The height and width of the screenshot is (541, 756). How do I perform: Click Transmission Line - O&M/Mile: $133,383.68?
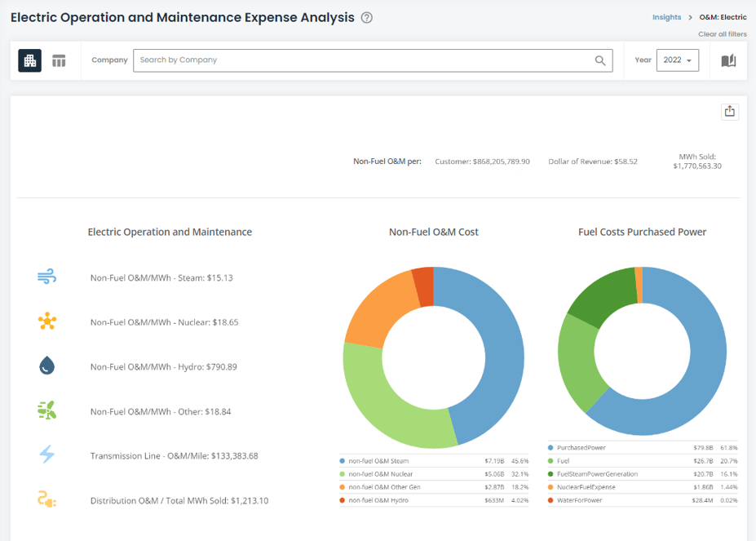click(x=174, y=456)
